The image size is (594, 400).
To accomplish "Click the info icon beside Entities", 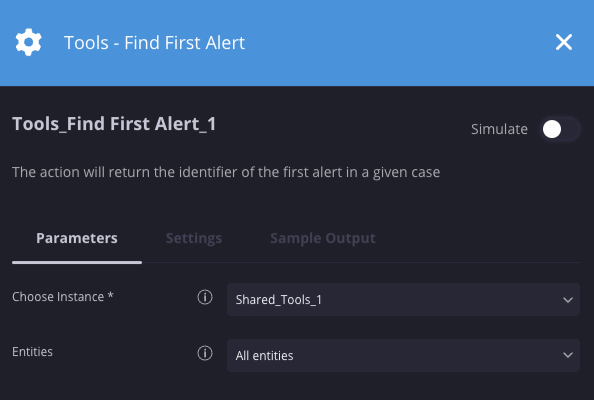I will tap(205, 353).
